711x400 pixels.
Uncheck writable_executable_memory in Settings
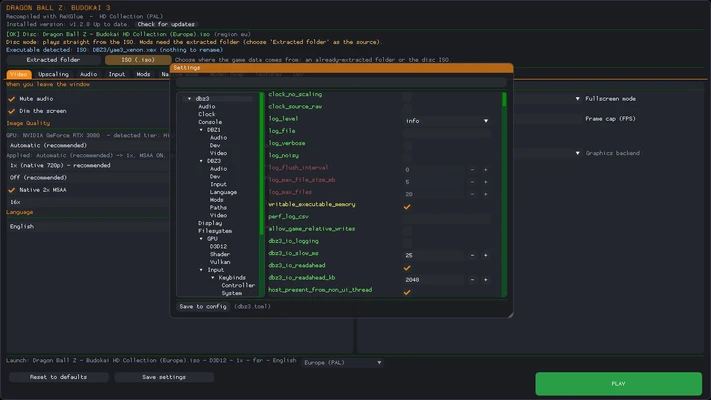tap(407, 207)
